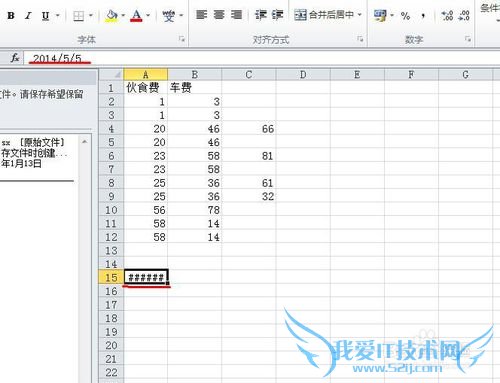
Task: Click Insert Function fx icon
Action: click(15, 58)
